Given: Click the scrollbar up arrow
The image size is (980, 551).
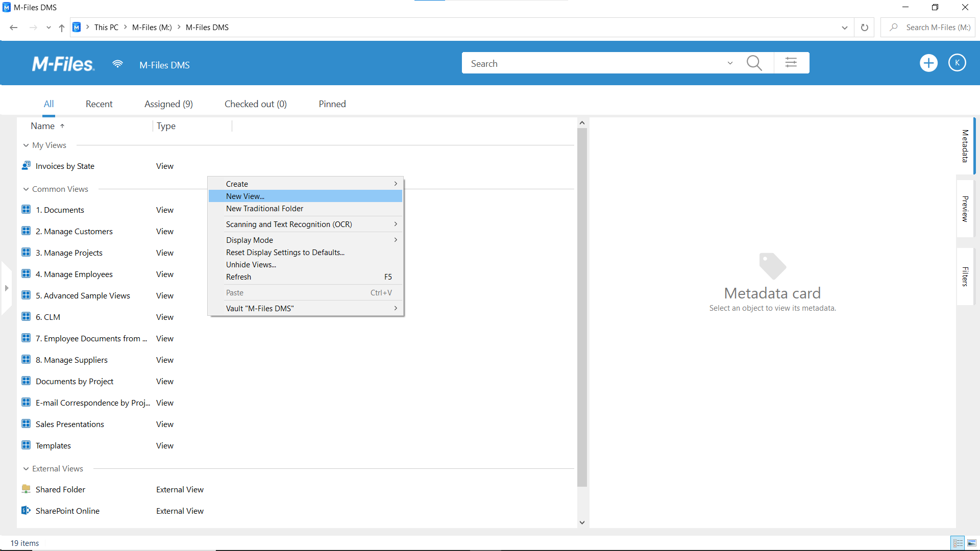Looking at the screenshot, I should tap(582, 122).
